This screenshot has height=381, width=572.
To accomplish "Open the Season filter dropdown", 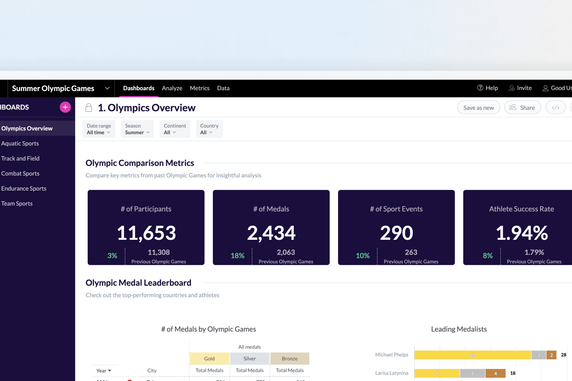I will [137, 129].
